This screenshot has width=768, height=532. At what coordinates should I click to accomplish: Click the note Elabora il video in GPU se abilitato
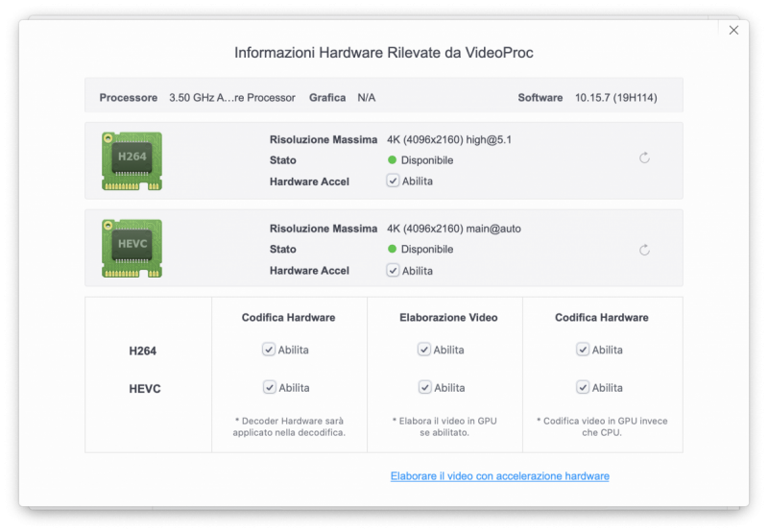point(444,426)
